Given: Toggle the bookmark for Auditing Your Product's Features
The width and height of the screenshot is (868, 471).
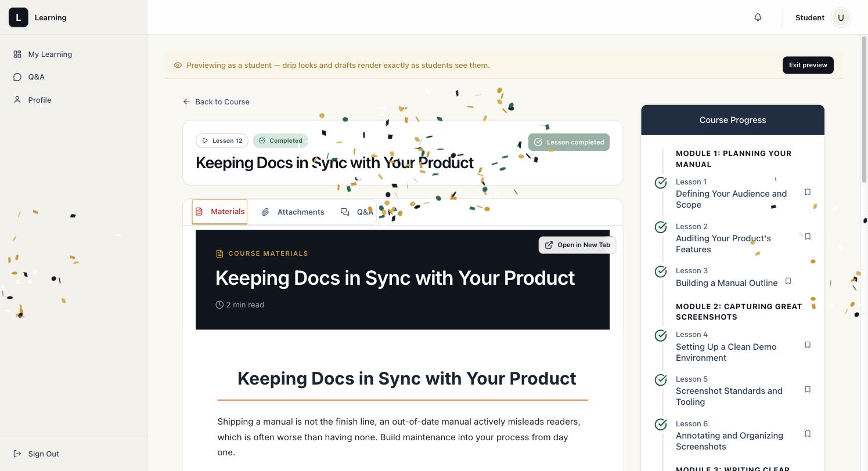Looking at the screenshot, I should tap(808, 237).
